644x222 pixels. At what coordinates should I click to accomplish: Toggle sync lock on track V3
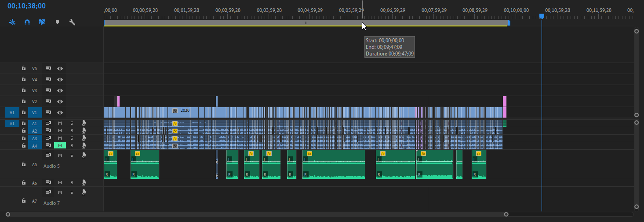(48, 90)
